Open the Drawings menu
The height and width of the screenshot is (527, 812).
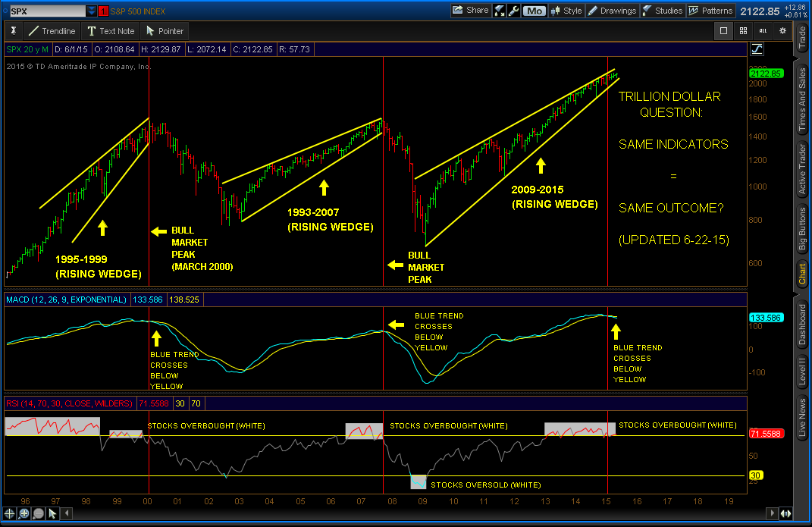(612, 11)
